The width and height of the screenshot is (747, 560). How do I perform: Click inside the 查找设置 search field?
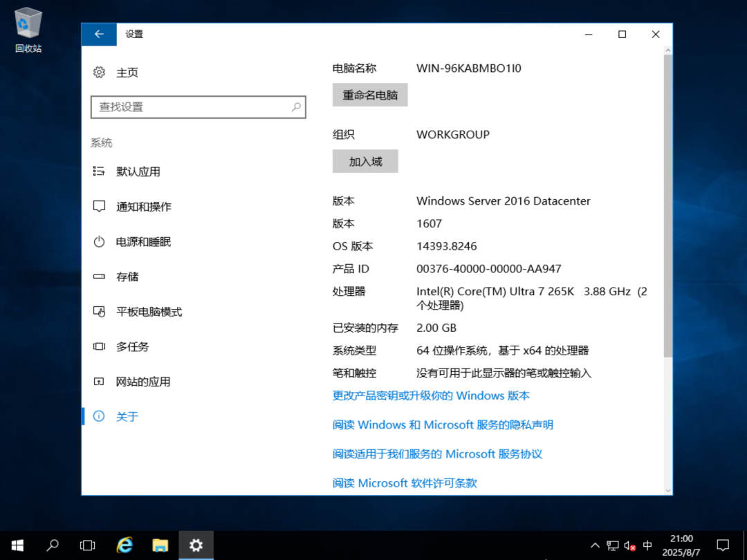pyautogui.click(x=199, y=107)
